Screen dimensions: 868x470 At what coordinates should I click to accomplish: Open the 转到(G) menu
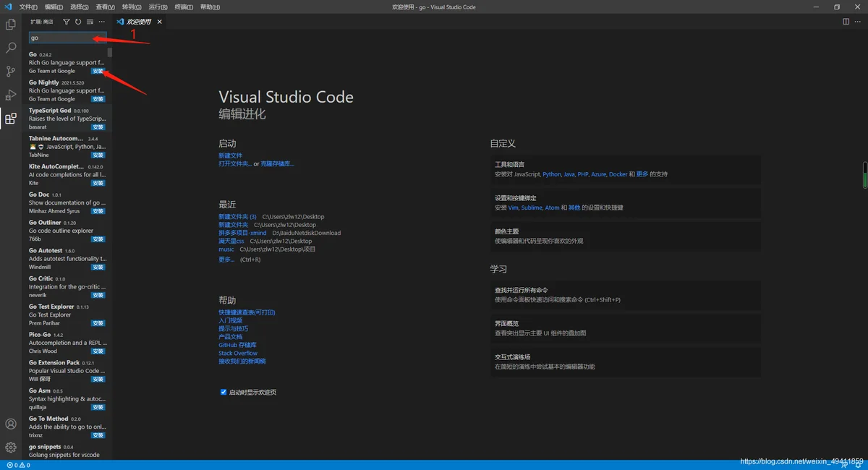click(132, 7)
